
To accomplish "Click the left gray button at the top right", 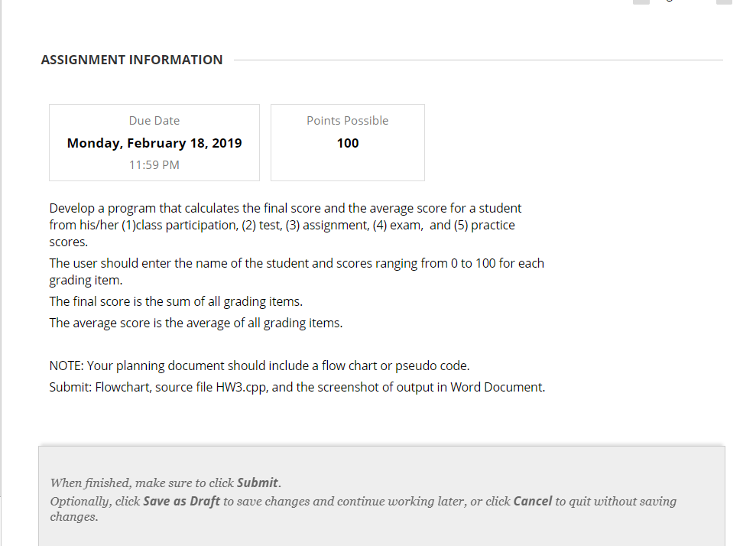I will tap(641, 2).
